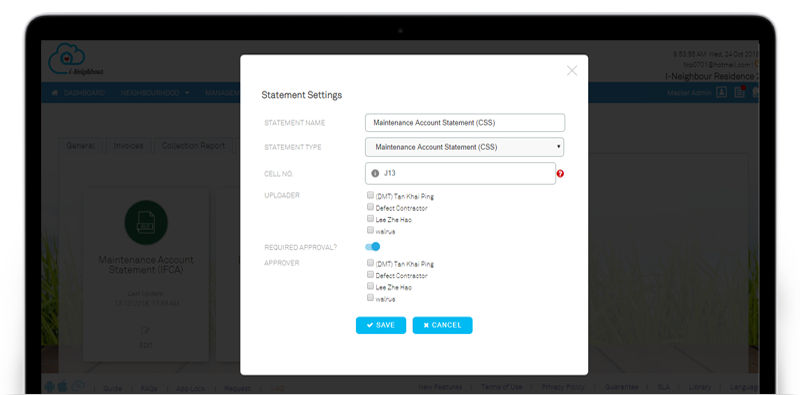Open the App Lock footer link

[191, 388]
